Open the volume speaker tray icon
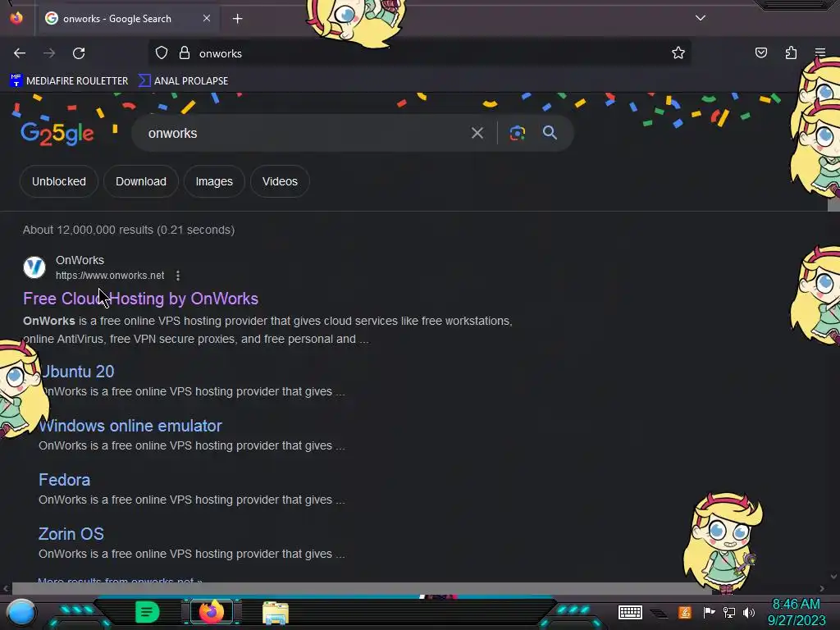Screen dimensions: 840x630 [749, 612]
